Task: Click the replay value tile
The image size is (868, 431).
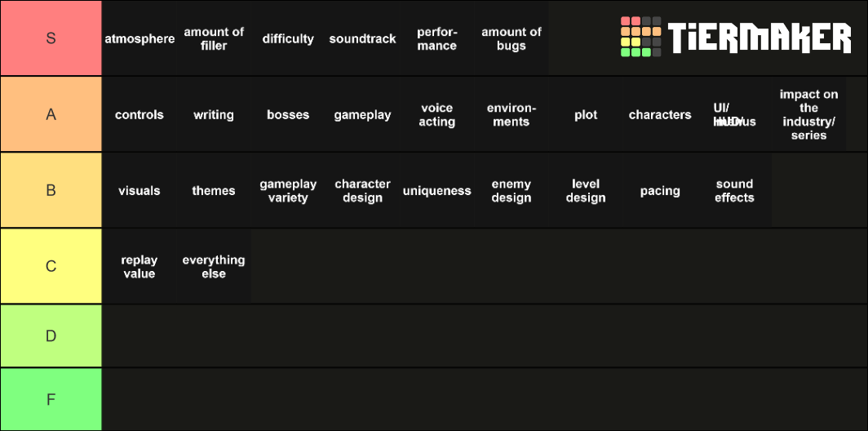Action: point(139,266)
